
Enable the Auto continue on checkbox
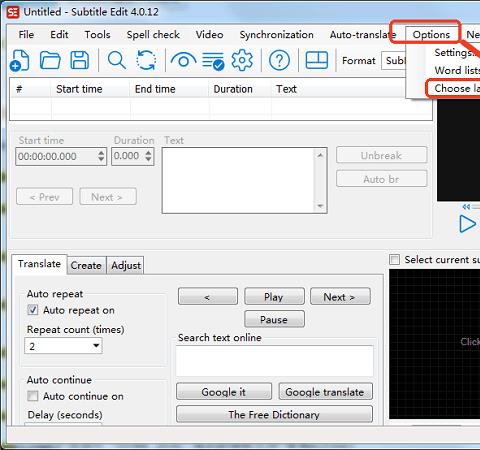click(33, 396)
